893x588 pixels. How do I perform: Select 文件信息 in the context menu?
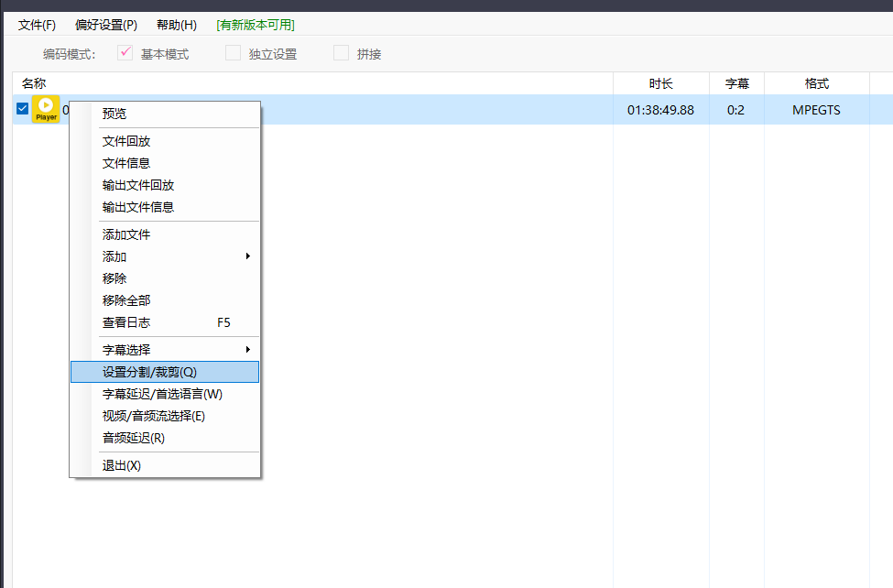click(x=165, y=163)
